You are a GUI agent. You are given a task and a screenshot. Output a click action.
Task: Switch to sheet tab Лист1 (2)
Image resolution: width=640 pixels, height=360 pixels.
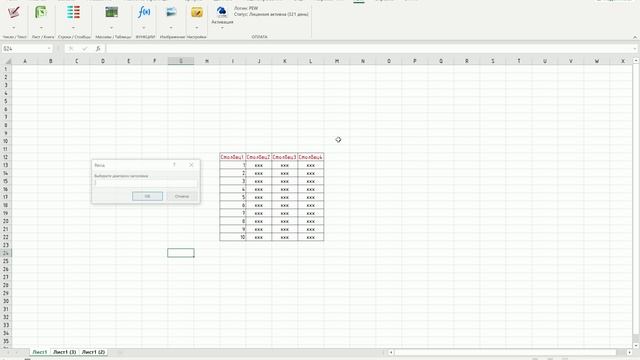click(x=93, y=352)
